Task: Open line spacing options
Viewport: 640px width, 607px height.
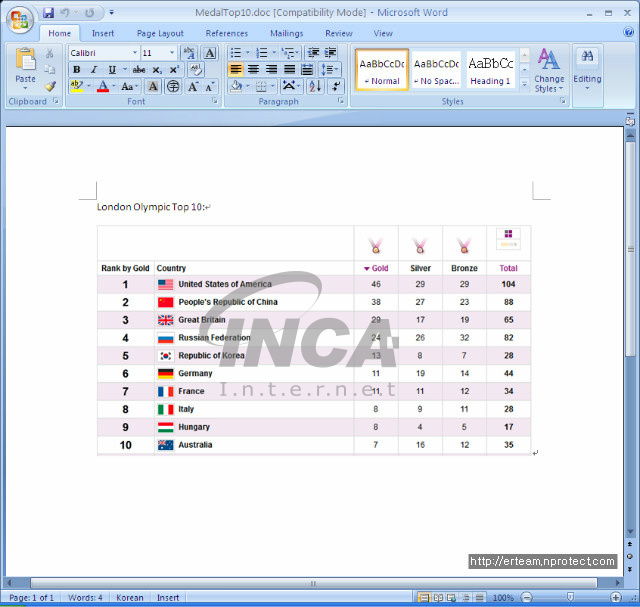Action: tap(329, 70)
